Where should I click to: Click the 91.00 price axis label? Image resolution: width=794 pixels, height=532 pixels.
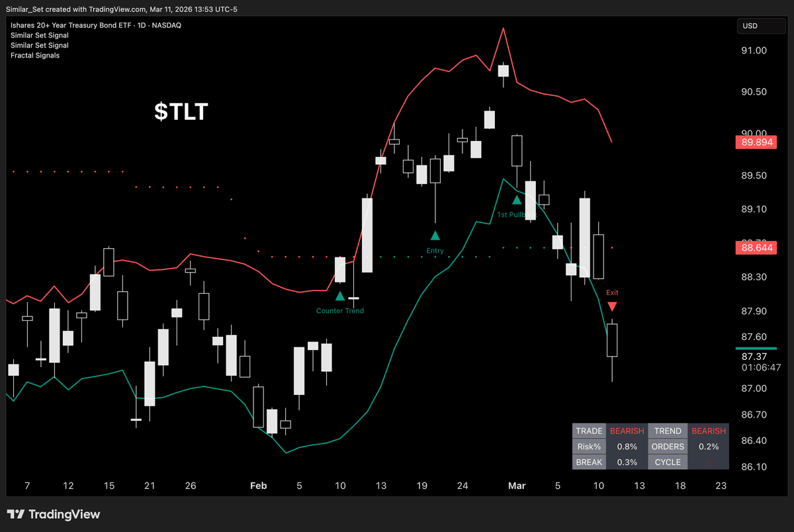(754, 51)
